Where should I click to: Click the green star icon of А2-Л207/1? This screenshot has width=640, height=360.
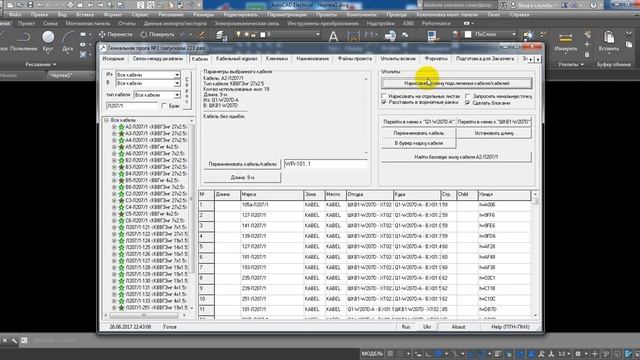[x=121, y=127]
